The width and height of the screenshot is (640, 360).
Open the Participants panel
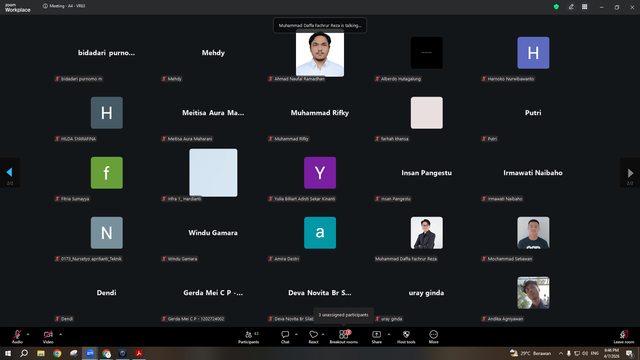[249, 337]
